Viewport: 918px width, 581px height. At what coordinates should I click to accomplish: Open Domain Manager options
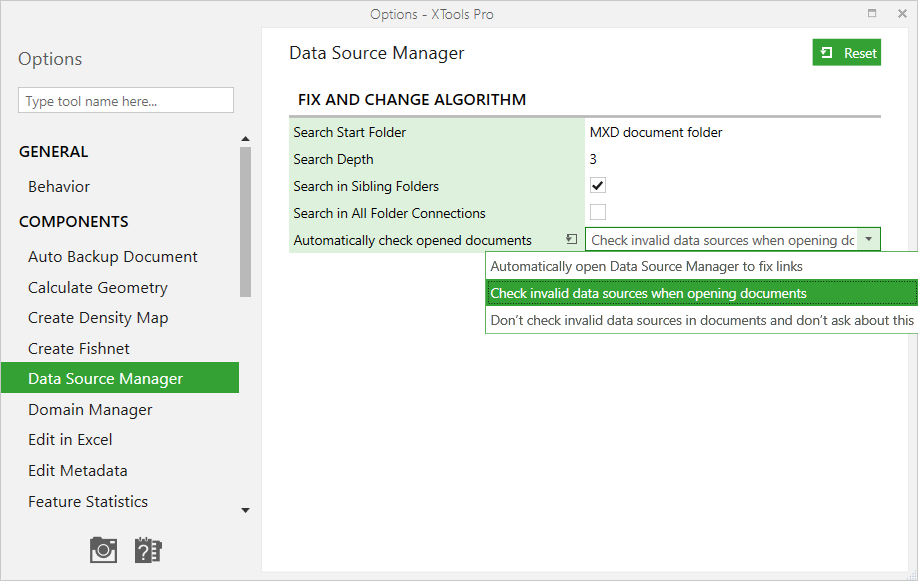point(90,410)
